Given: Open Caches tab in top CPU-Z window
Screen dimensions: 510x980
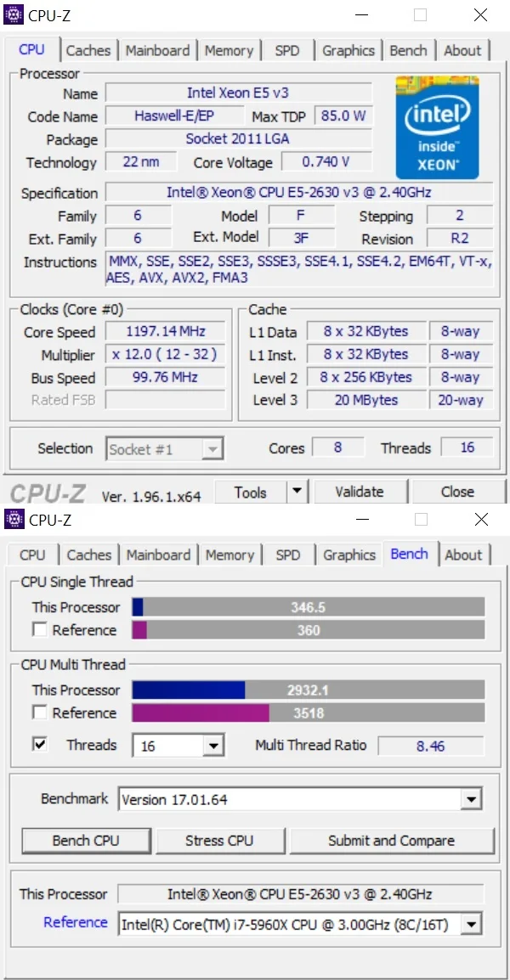Looking at the screenshot, I should [88, 51].
